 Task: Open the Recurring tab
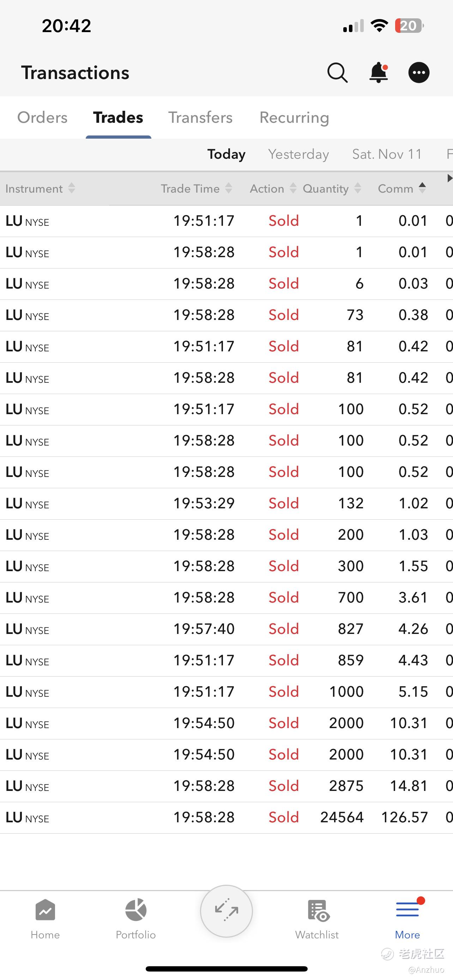294,118
